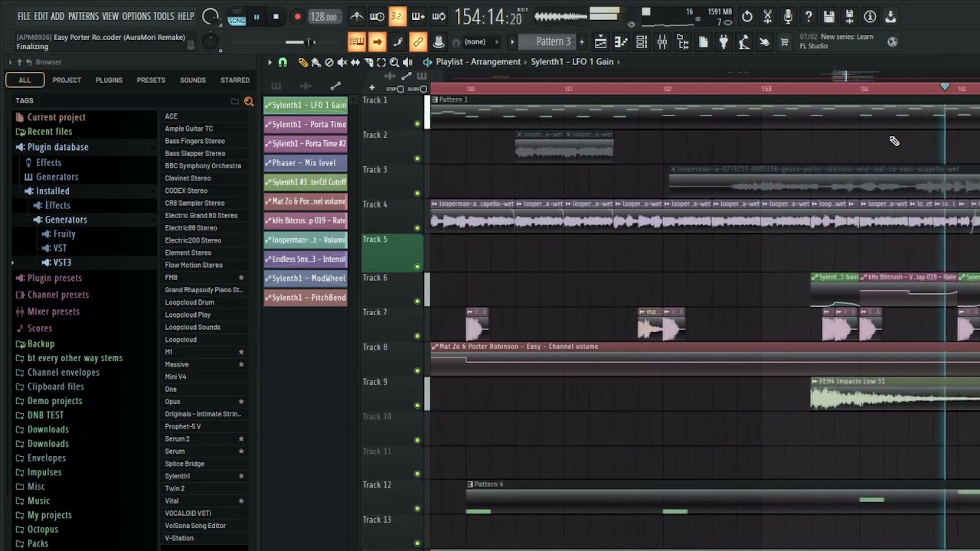Select the Draw pencil tool in Playlist
This screenshot has height=551, width=980.
pyautogui.click(x=302, y=63)
